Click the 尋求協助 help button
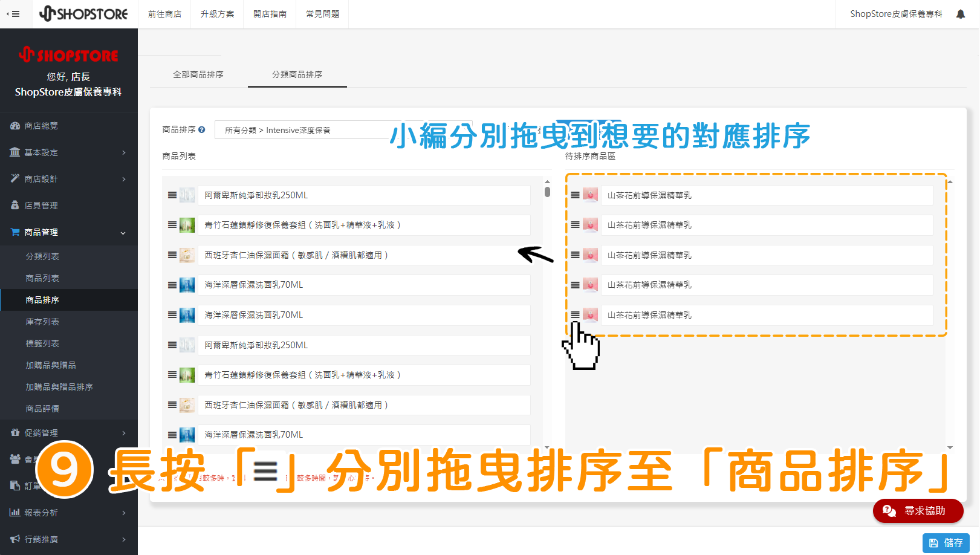Screen dimensions: 980x555 918,511
